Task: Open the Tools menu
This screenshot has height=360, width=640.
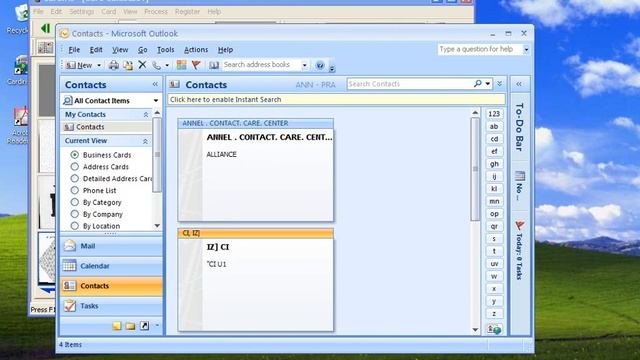Action: coord(165,50)
